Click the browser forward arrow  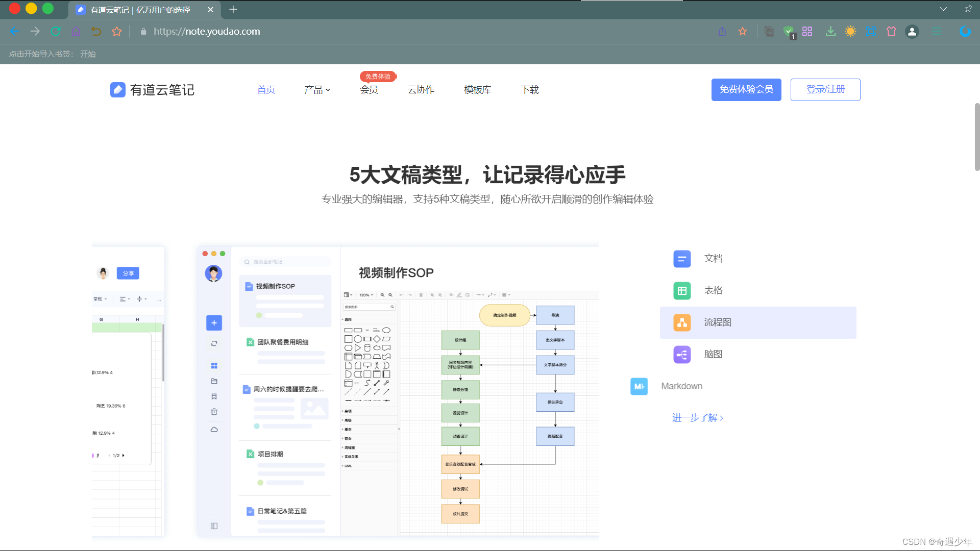[x=35, y=31]
